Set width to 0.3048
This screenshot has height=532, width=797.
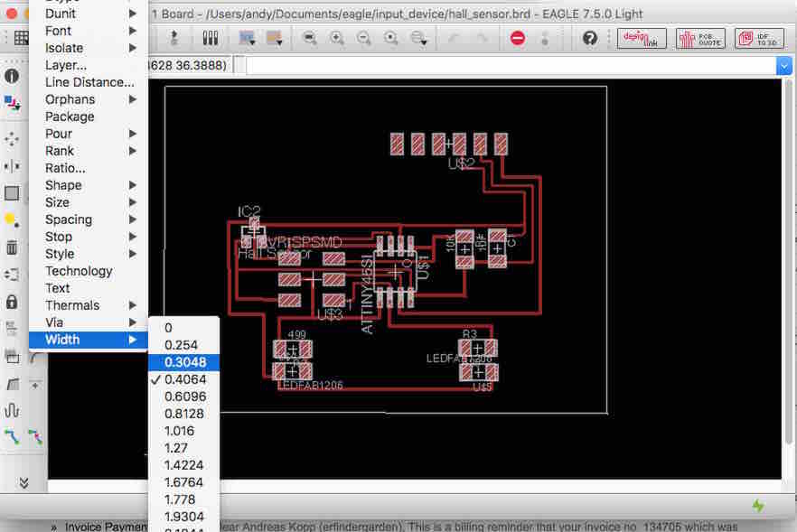184,362
